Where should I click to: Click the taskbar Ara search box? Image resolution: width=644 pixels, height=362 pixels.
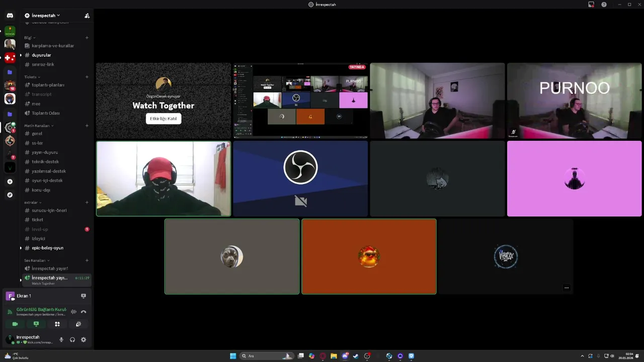click(x=266, y=356)
